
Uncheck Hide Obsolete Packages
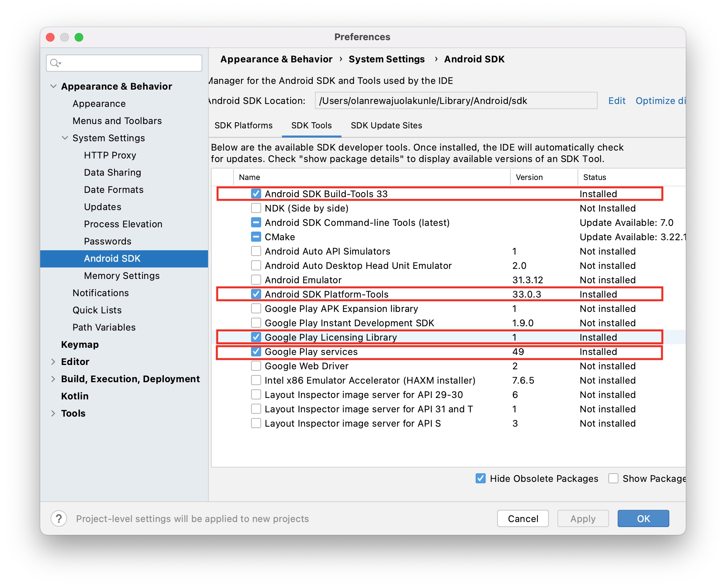pos(480,478)
